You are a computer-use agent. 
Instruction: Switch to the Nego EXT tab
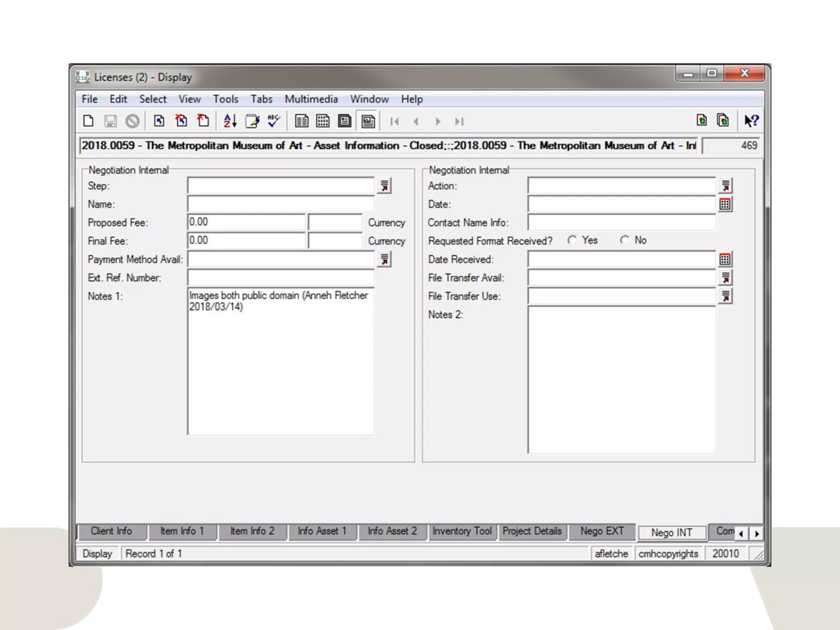pos(602,531)
